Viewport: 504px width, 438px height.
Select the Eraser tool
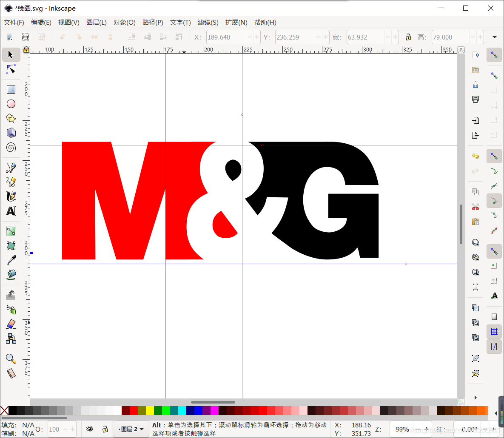(11, 324)
